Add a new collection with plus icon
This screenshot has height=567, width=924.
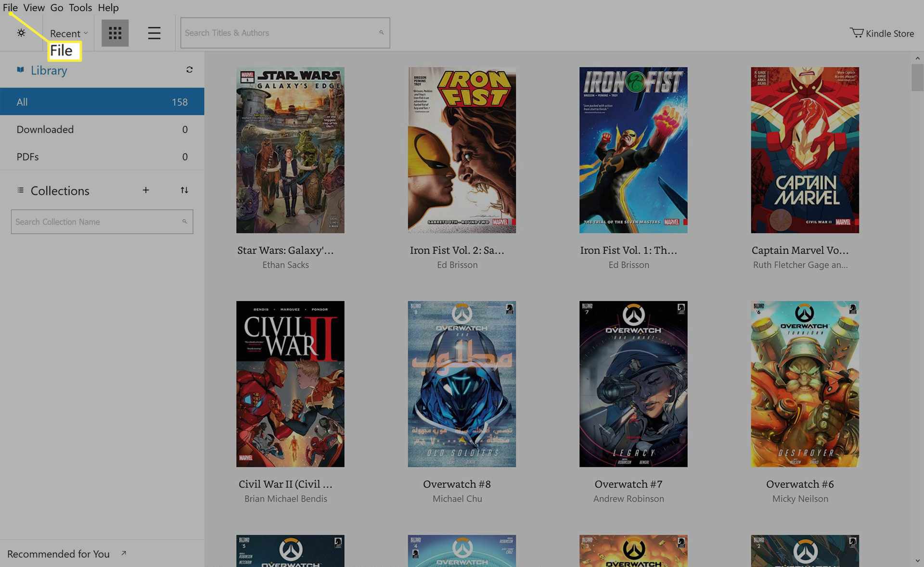146,190
